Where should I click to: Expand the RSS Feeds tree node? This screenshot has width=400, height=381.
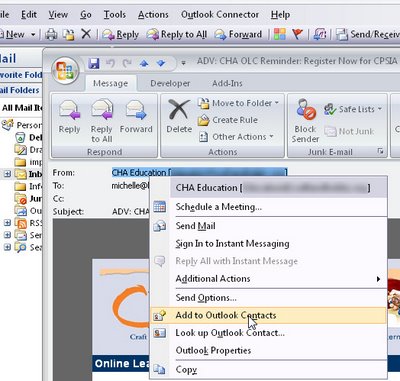[7, 223]
